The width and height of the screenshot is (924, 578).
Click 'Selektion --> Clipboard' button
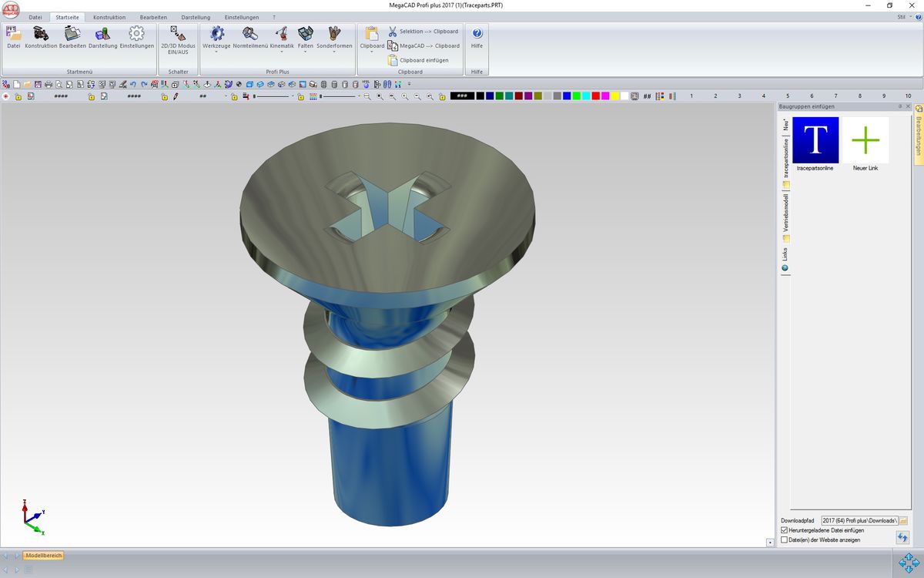[423, 32]
